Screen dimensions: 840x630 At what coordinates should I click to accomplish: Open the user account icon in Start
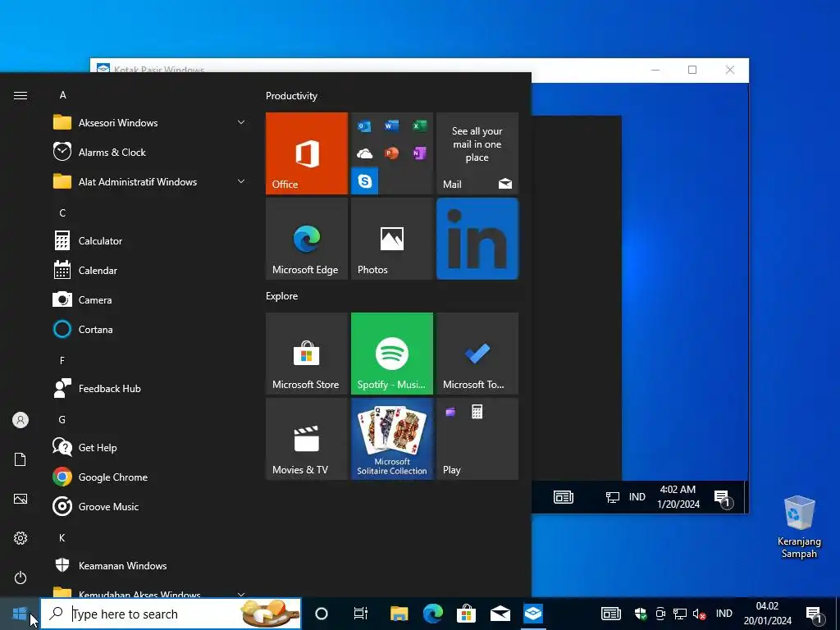[21, 420]
